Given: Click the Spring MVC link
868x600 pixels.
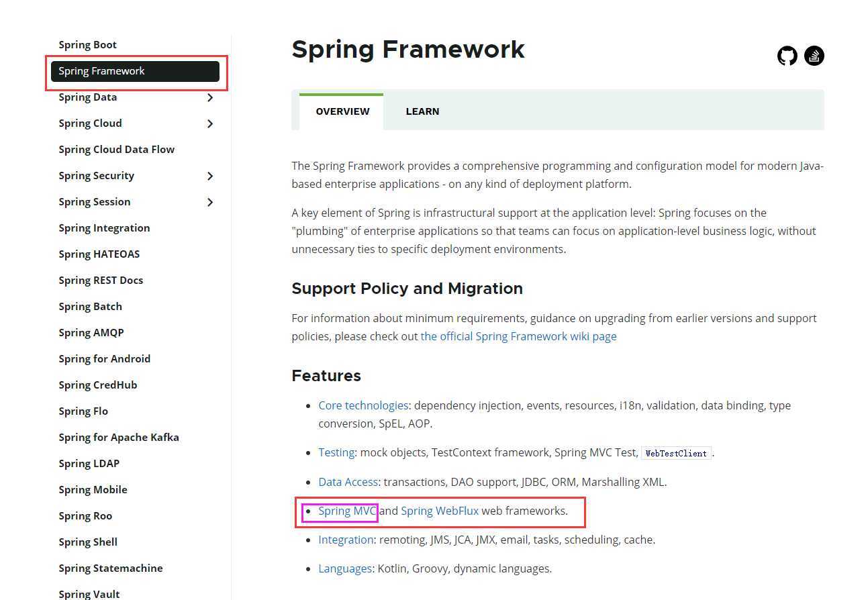Looking at the screenshot, I should coord(347,511).
